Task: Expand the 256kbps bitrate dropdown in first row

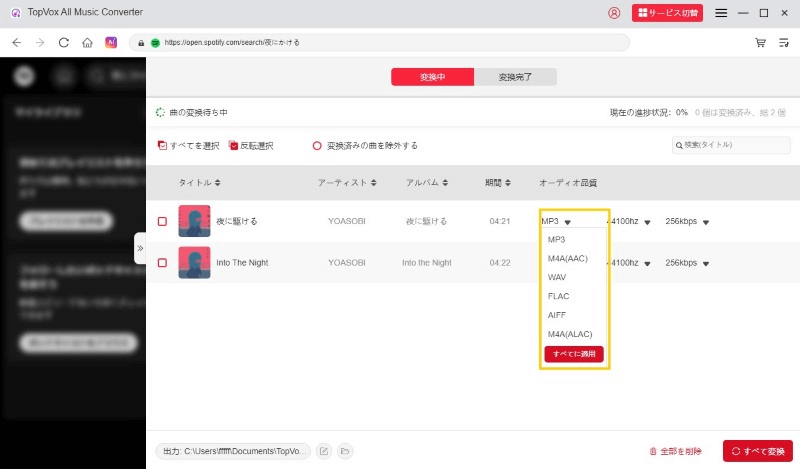Action: (x=706, y=222)
